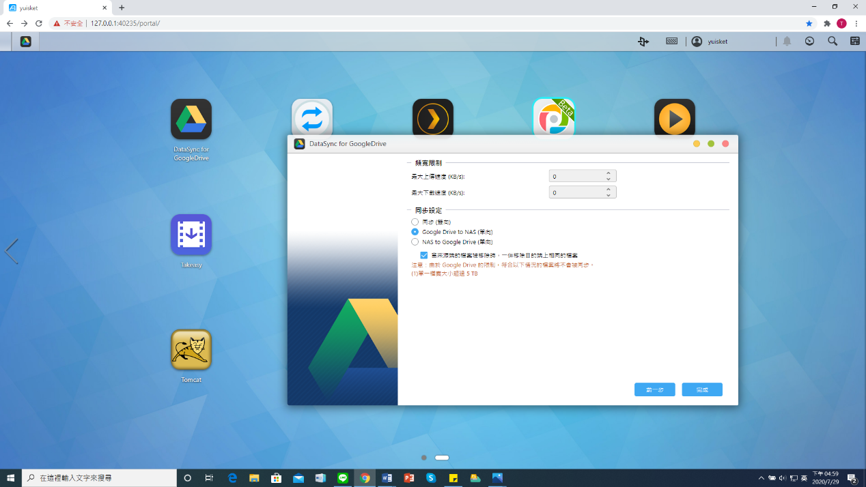Screen dimensions: 866x487
Task: Open the yuisket user account menu
Action: [x=710, y=41]
